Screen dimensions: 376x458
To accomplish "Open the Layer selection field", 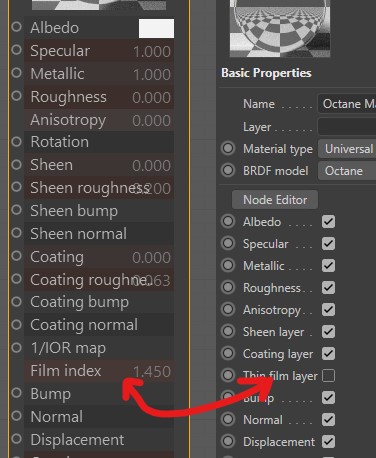I will (x=347, y=127).
